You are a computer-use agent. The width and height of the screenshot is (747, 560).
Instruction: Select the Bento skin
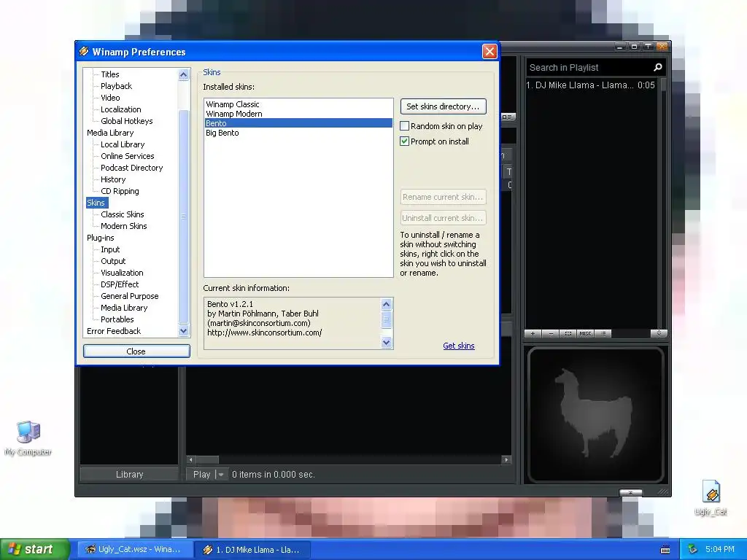[x=298, y=123]
